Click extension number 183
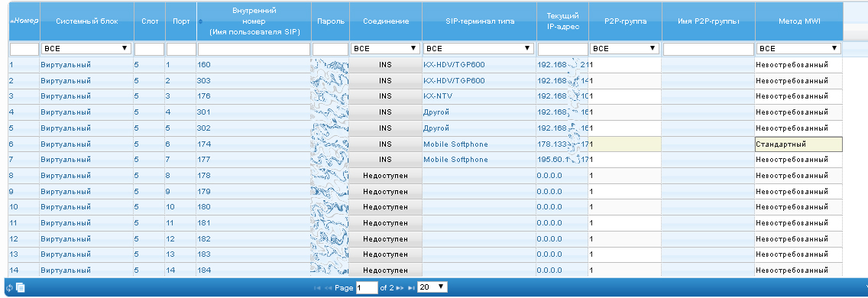 204,254
